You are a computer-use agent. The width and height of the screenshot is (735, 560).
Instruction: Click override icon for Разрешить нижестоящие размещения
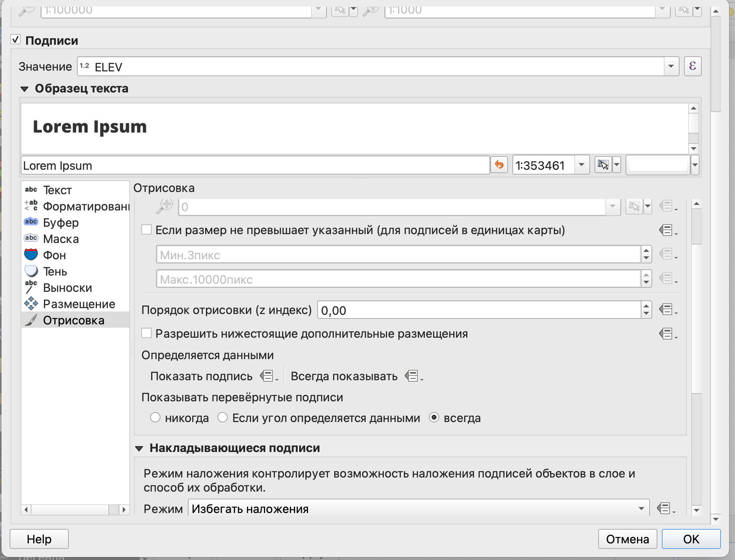coord(667,334)
